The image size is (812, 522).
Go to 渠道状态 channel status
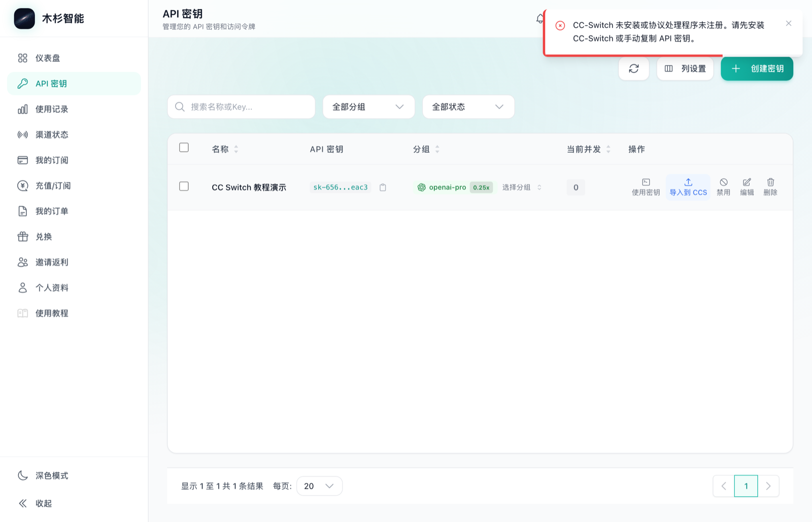(x=74, y=135)
